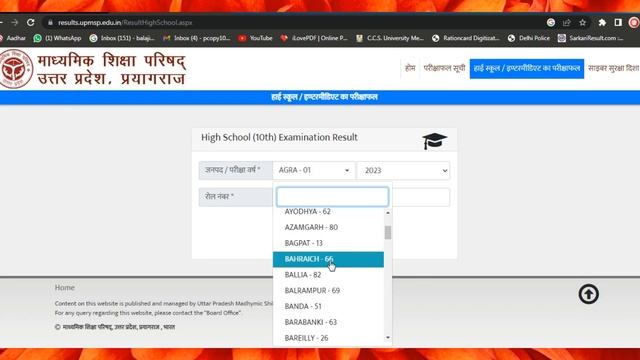
Task: Click the roll number input field
Action: pos(421,197)
